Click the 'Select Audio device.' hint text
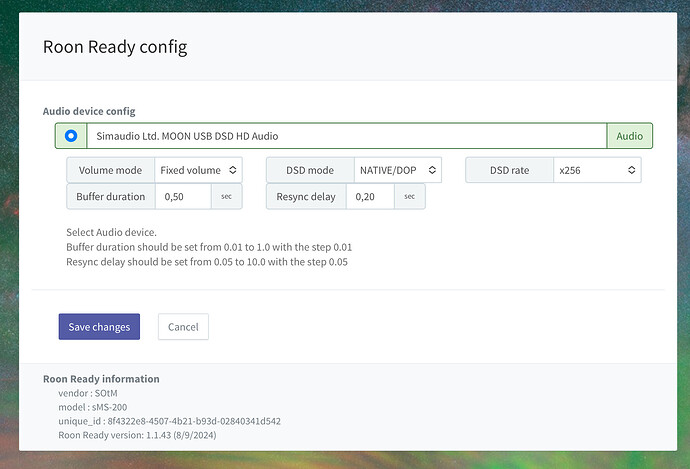 (x=111, y=232)
